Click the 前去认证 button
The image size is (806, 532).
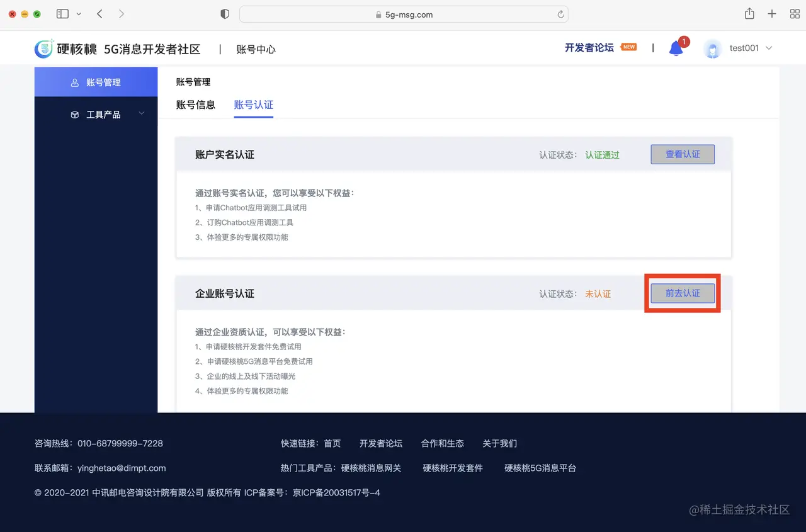683,293
